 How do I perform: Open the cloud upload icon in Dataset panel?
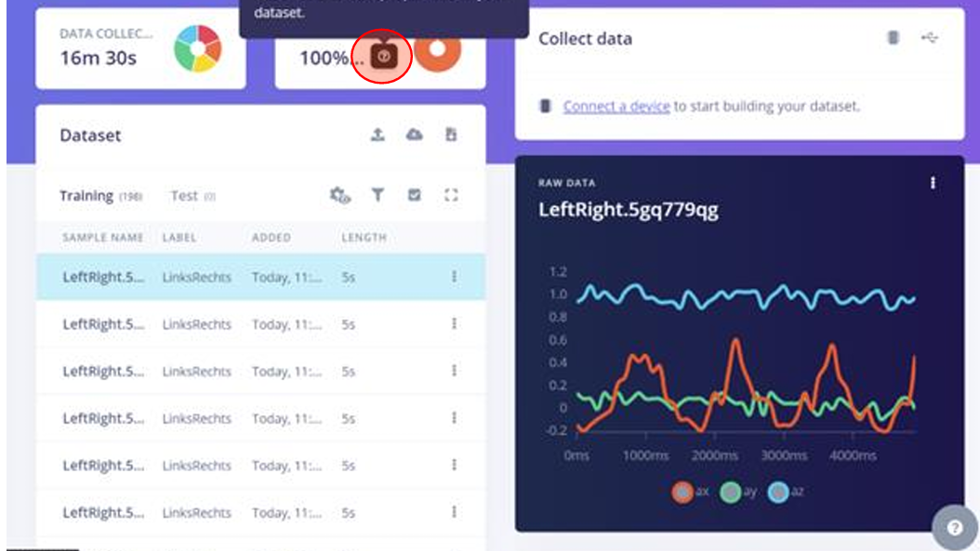415,136
